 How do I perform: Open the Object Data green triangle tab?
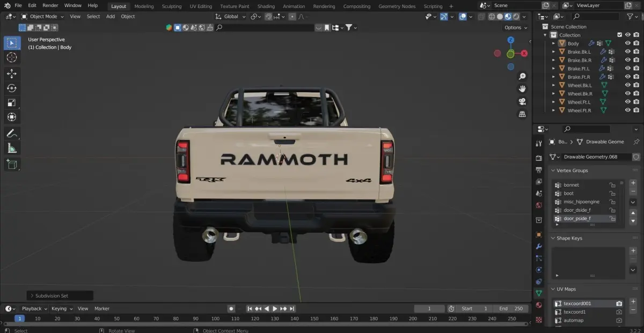pyautogui.click(x=539, y=293)
